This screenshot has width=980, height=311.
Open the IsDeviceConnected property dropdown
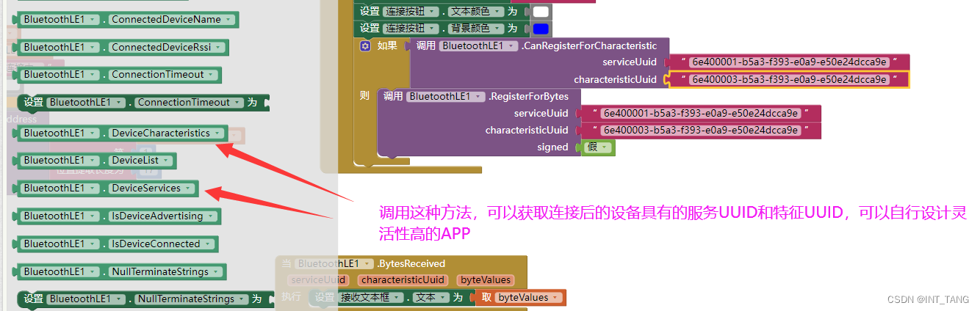click(x=161, y=244)
